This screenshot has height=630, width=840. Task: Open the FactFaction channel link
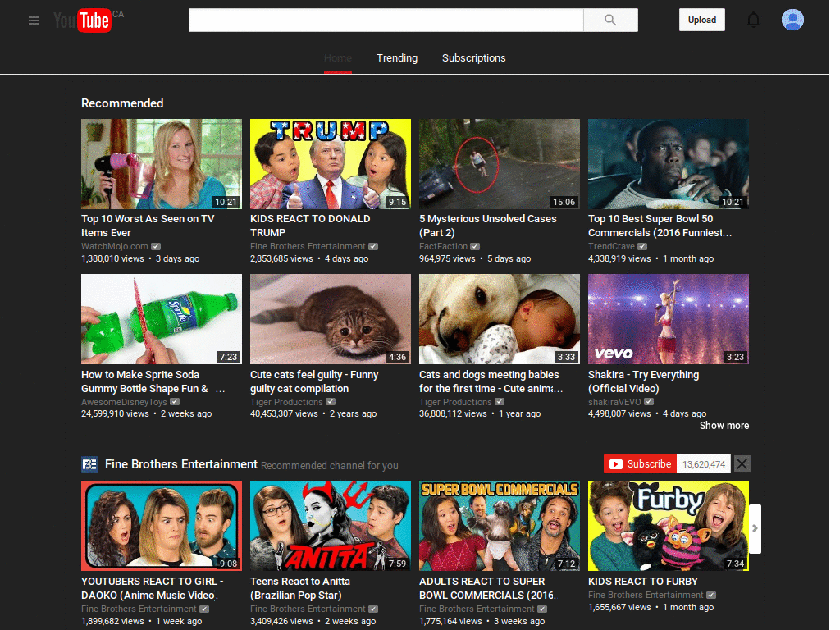tap(444, 246)
